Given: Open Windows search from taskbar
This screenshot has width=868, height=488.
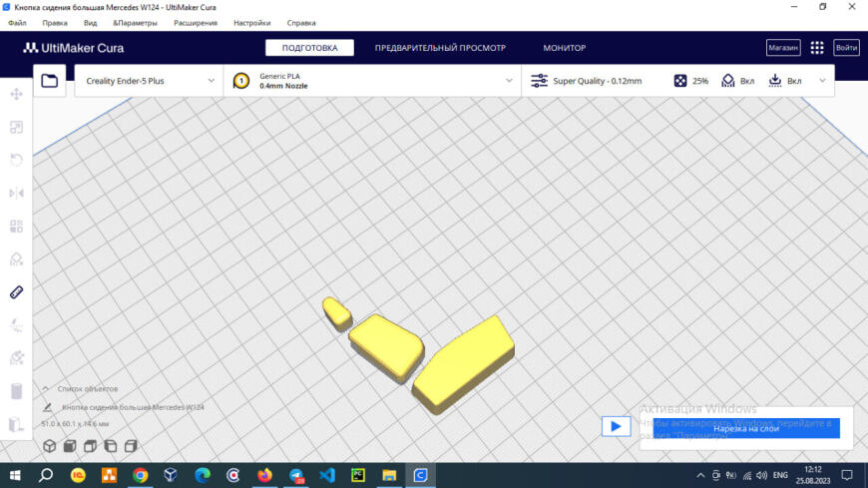Looking at the screenshot, I should tap(46, 475).
